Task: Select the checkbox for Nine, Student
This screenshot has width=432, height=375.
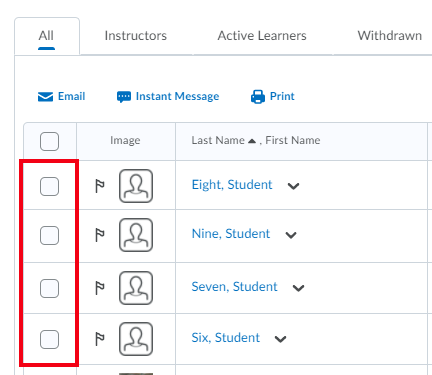Action: (x=49, y=235)
